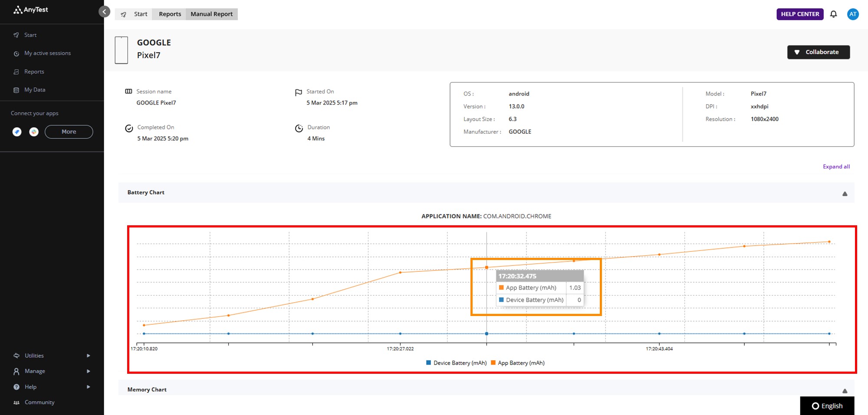Click the Started On flag icon
Image resolution: width=868 pixels, height=415 pixels.
(299, 92)
